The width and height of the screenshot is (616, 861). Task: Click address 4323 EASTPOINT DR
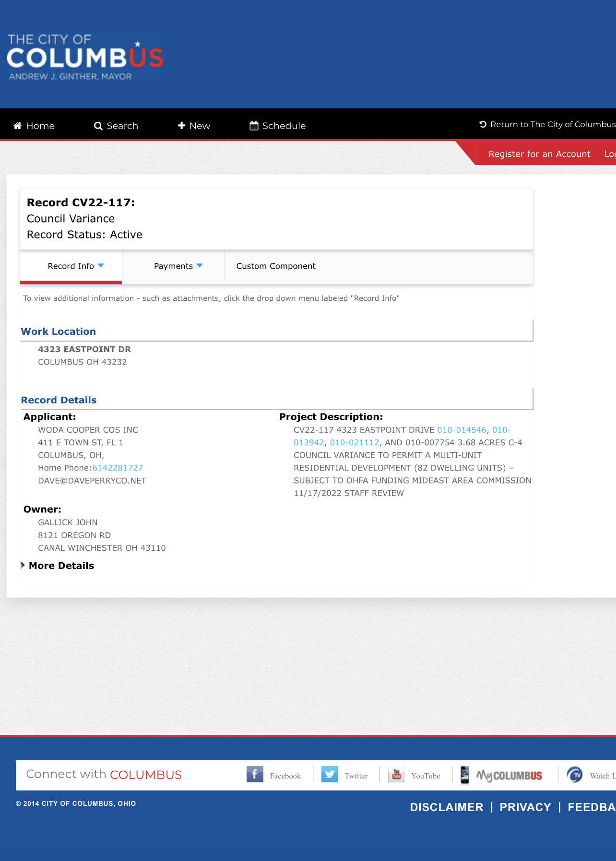coord(84,349)
